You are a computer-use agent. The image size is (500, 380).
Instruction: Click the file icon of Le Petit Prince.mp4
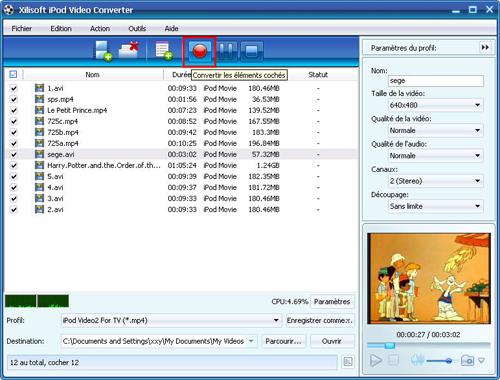tap(39, 110)
